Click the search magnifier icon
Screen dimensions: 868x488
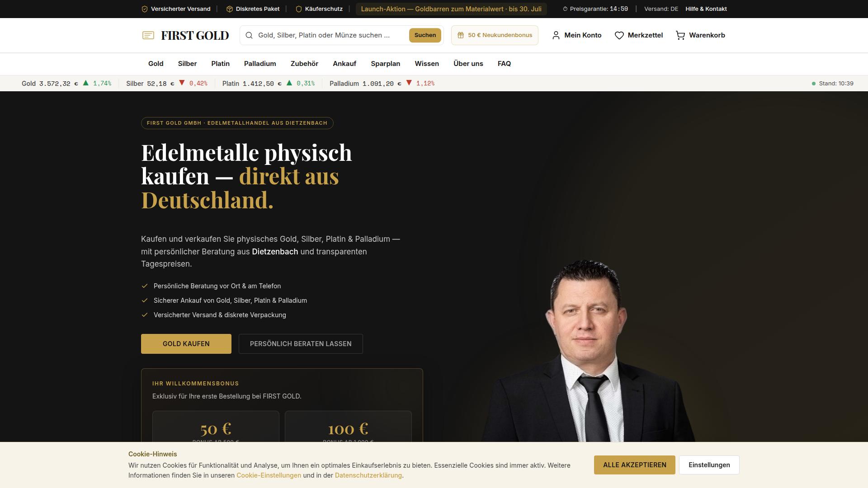249,35
